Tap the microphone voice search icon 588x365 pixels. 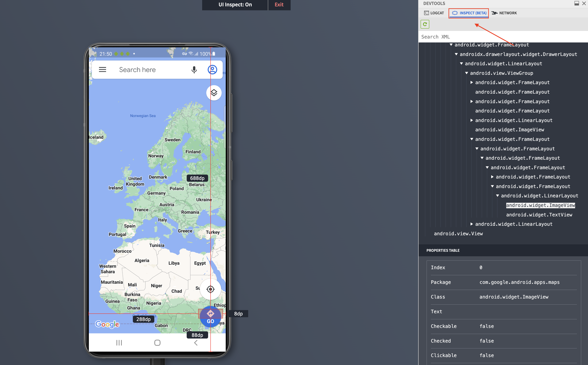click(194, 70)
